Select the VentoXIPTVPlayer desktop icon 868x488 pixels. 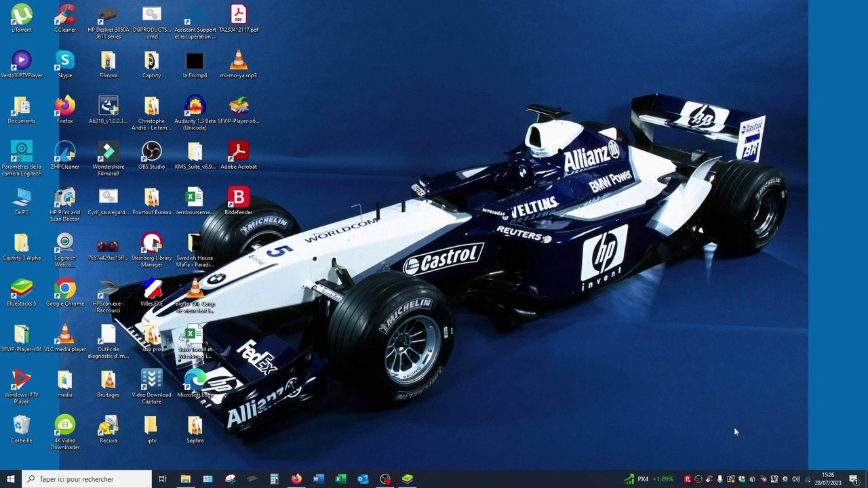[x=22, y=64]
